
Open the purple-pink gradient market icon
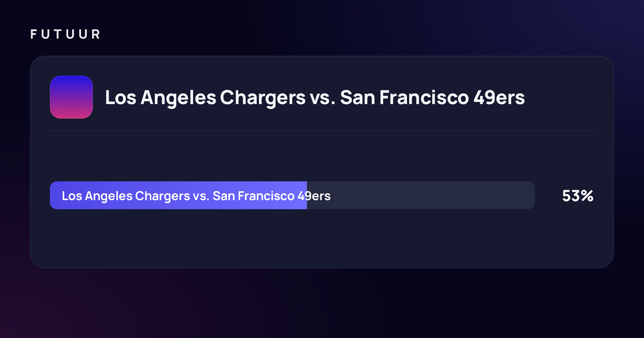pos(71,97)
